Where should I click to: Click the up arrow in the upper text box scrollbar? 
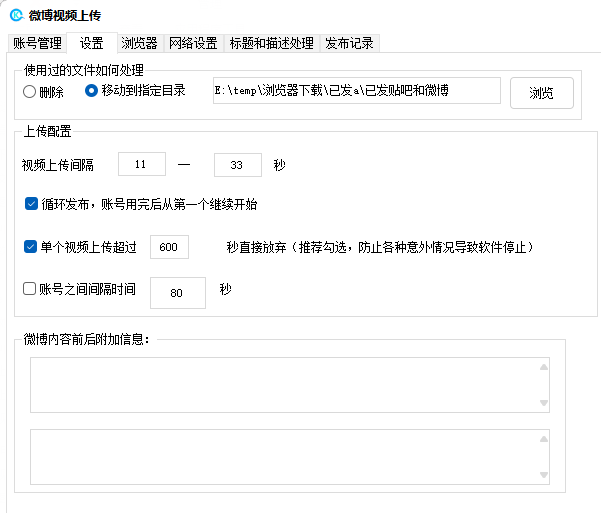click(543, 366)
